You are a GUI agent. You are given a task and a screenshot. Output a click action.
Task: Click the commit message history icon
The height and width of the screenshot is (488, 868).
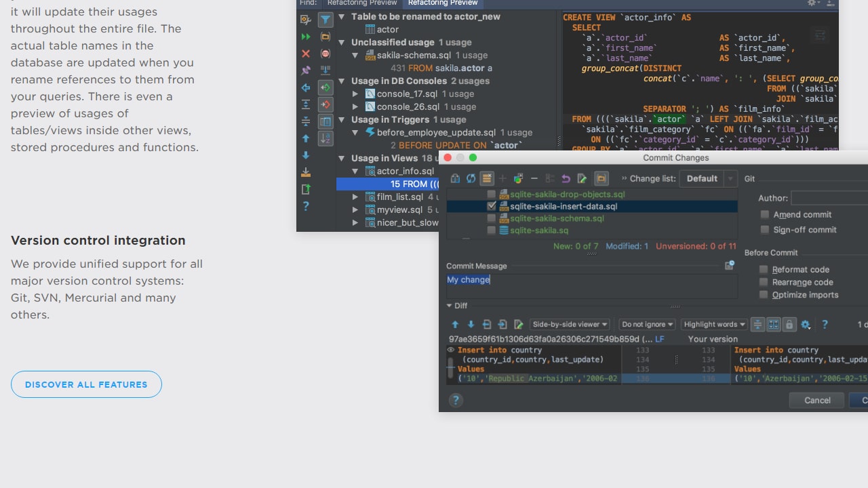[x=729, y=266]
